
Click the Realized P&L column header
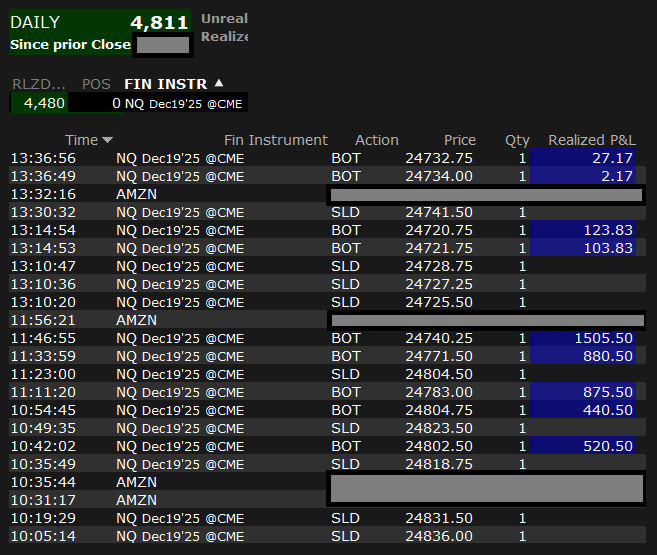pyautogui.click(x=592, y=140)
